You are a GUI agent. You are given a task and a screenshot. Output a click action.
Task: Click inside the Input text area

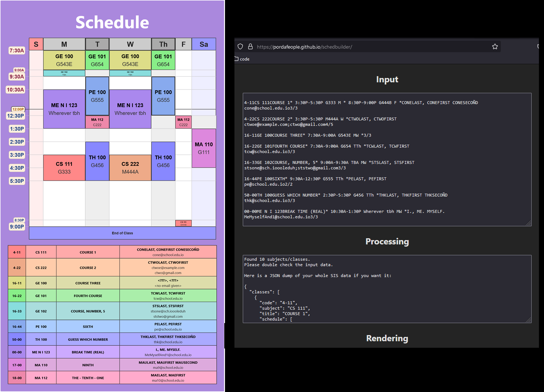point(387,160)
